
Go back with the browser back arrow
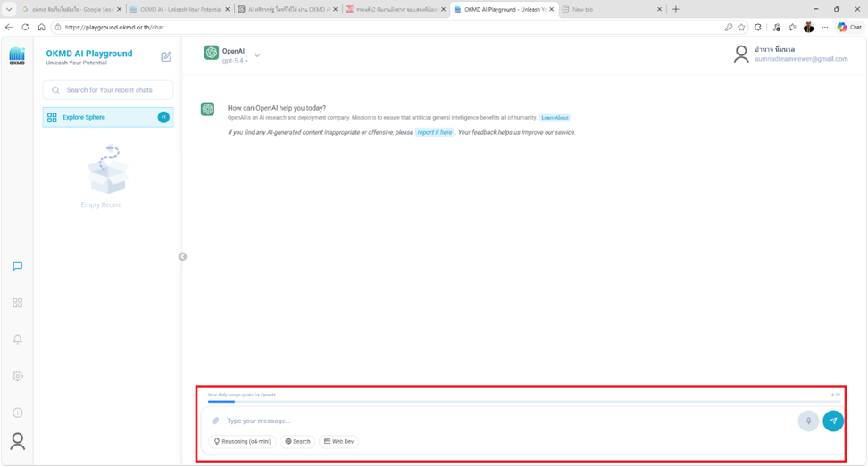click(x=9, y=27)
